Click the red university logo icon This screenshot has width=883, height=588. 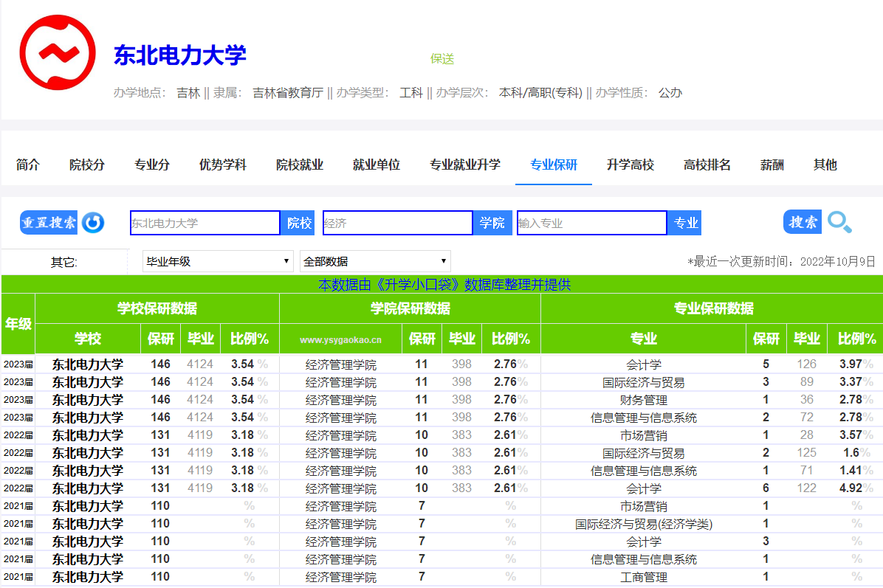(58, 52)
